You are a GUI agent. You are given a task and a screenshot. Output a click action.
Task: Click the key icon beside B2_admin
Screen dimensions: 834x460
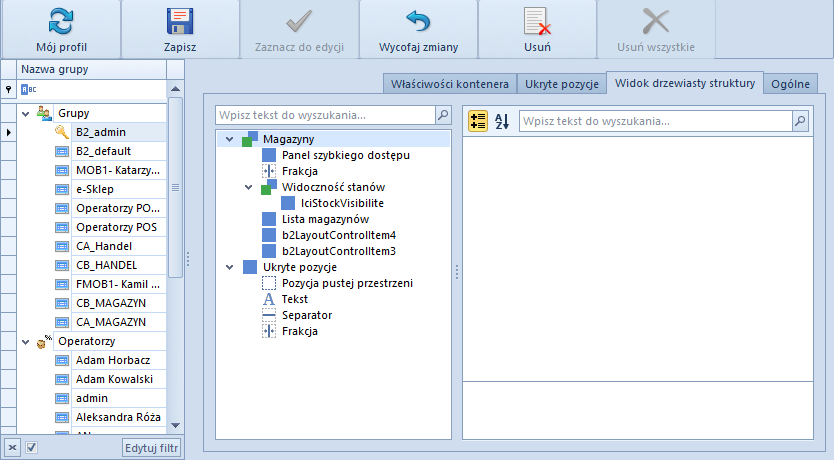click(62, 132)
